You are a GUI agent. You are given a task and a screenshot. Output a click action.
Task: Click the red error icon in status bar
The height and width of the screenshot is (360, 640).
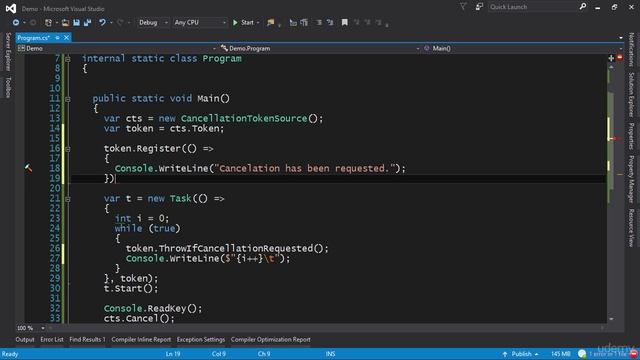click(633, 353)
